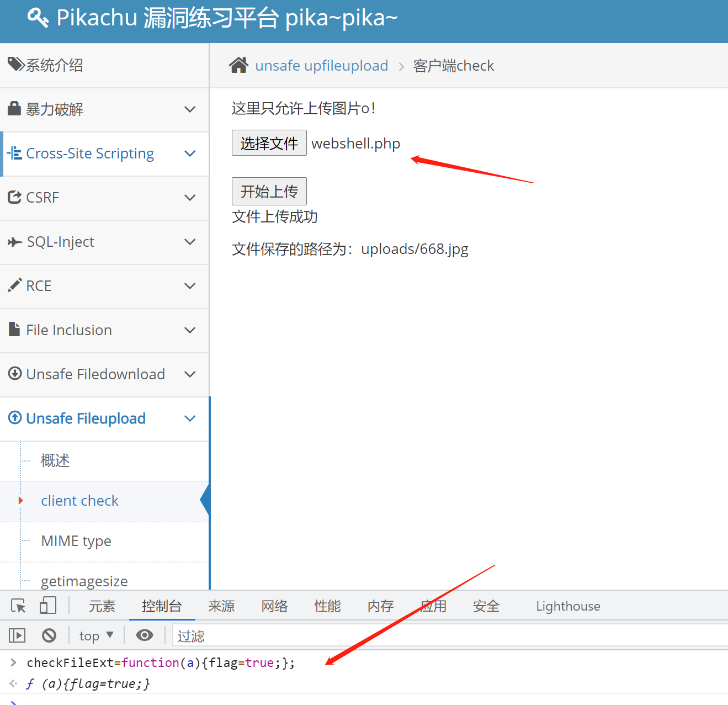Open the MIME type submenu item

pos(76,540)
